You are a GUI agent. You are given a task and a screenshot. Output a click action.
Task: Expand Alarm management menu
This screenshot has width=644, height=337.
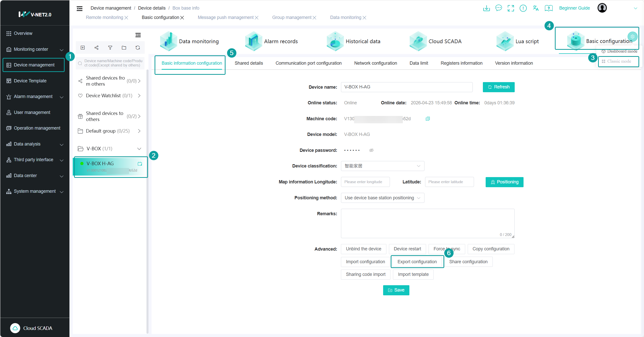(61, 97)
